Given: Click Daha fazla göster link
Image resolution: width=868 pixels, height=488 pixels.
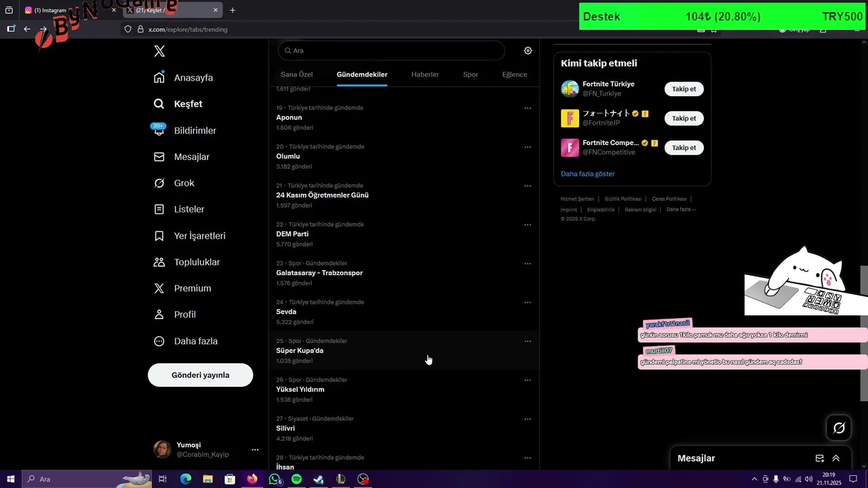Looking at the screenshot, I should click(588, 174).
